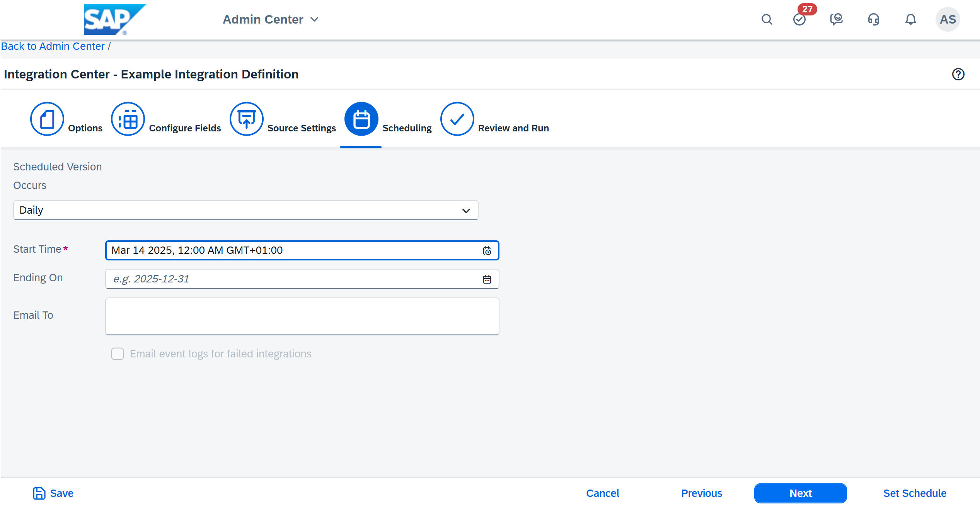The image size is (980, 505).
Task: Click the Set Schedule button
Action: (x=915, y=493)
